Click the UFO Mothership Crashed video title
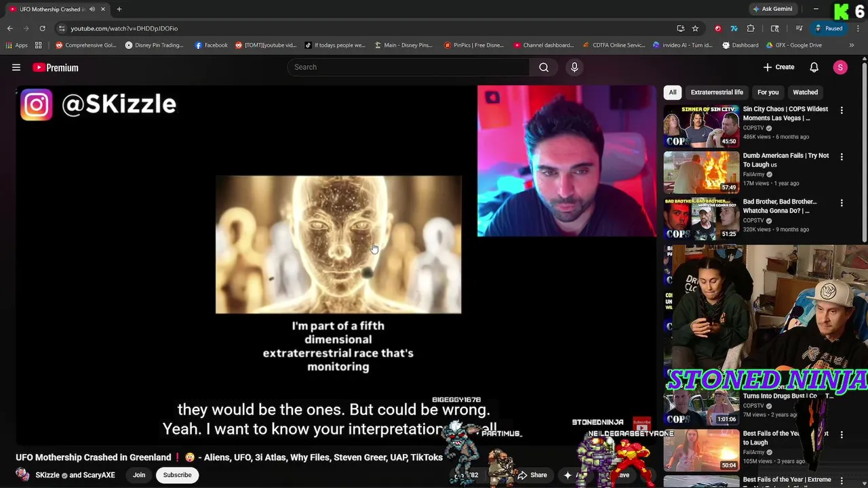 [x=229, y=457]
